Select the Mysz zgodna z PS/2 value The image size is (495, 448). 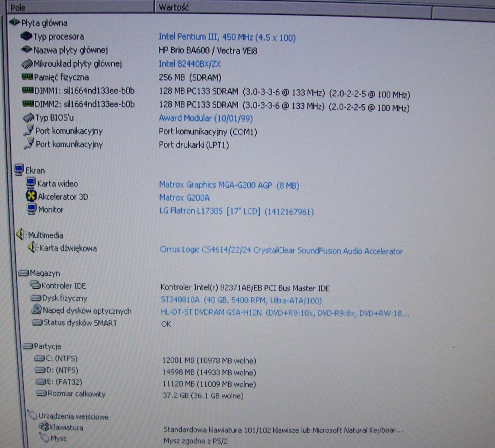pos(196,441)
